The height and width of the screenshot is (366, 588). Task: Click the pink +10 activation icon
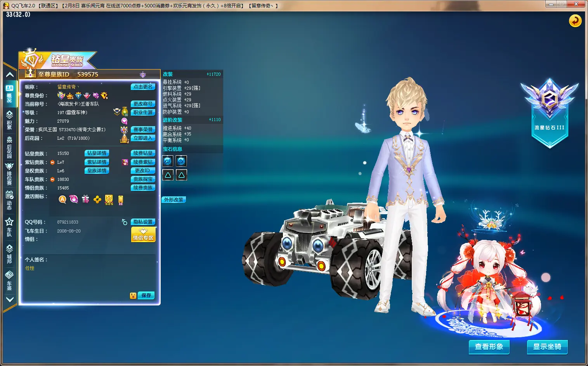[x=73, y=199]
